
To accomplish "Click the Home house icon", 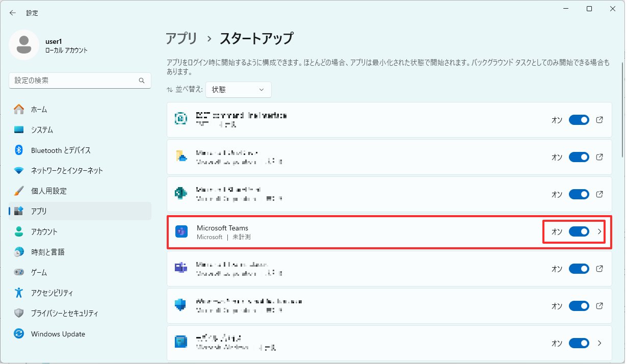I will (19, 109).
